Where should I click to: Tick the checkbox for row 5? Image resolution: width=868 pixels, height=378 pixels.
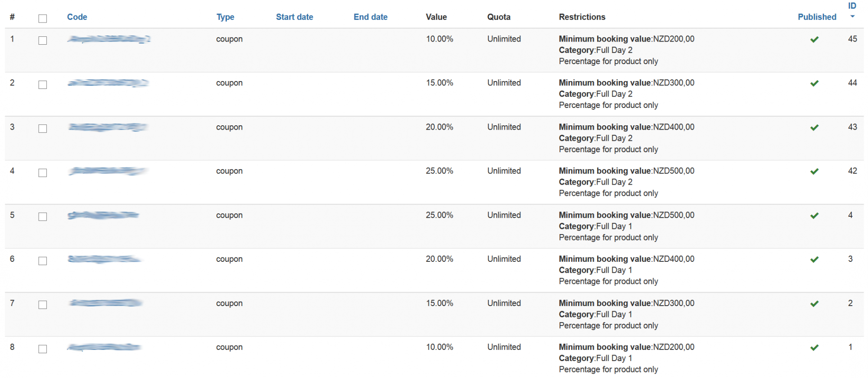click(x=43, y=217)
